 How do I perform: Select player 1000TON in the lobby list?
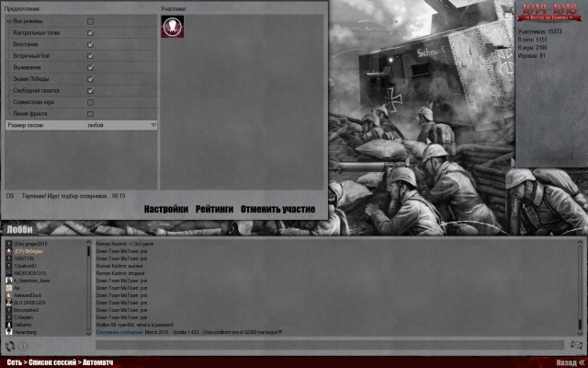click(24, 259)
